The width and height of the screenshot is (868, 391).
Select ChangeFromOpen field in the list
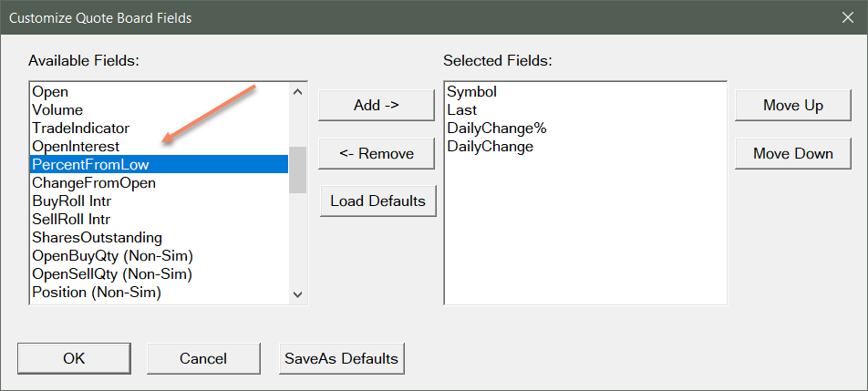94,183
